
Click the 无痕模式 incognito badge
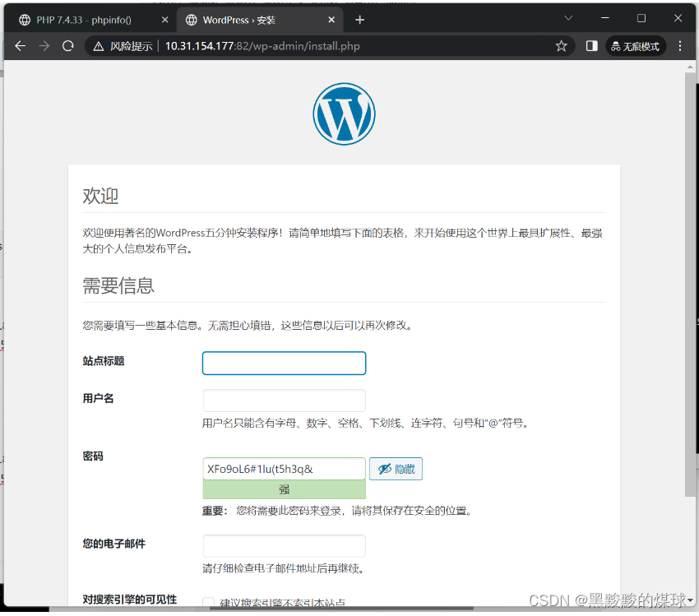coord(635,46)
